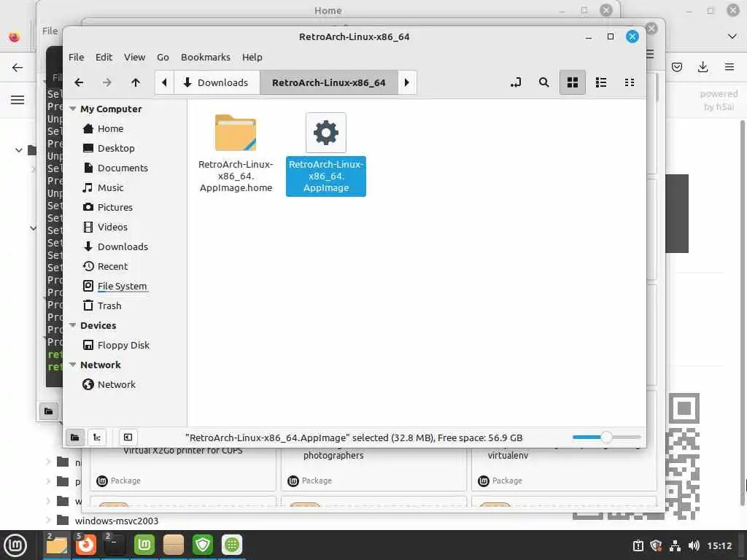Click the RetroArch-Linux-x86_64 path bar button
The width and height of the screenshot is (747, 560).
point(329,82)
